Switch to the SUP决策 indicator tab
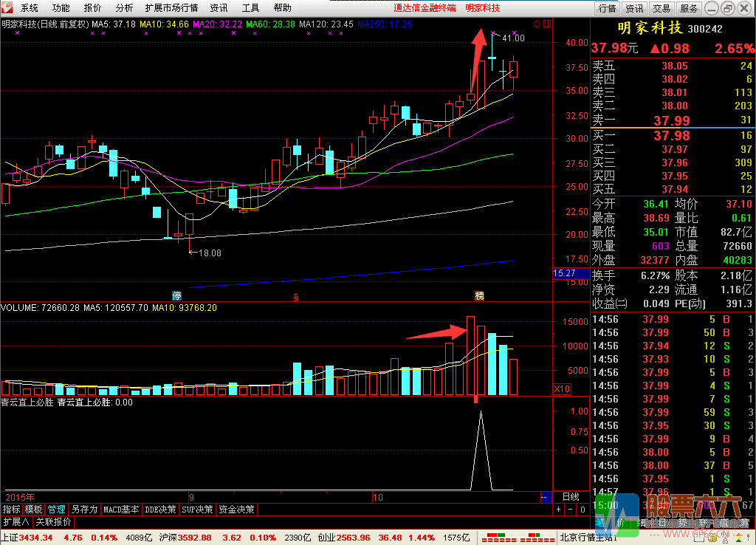Screen dimensions: 756x545 pyautogui.click(x=197, y=510)
